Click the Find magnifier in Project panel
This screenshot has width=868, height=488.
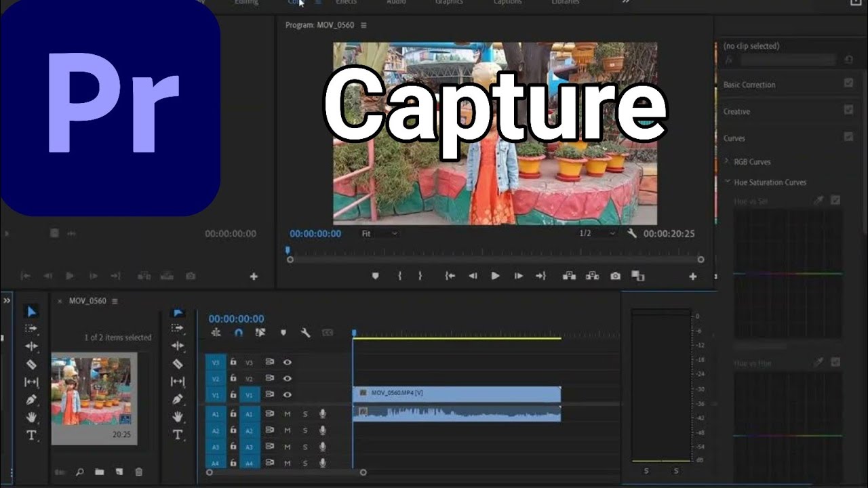tap(79, 472)
